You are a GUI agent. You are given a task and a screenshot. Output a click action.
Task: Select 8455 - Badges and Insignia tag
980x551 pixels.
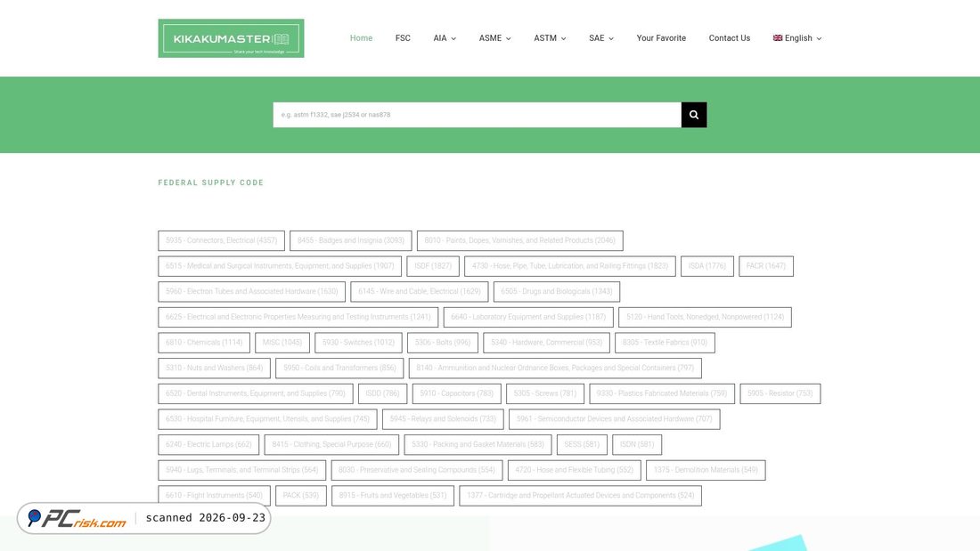[x=351, y=240]
